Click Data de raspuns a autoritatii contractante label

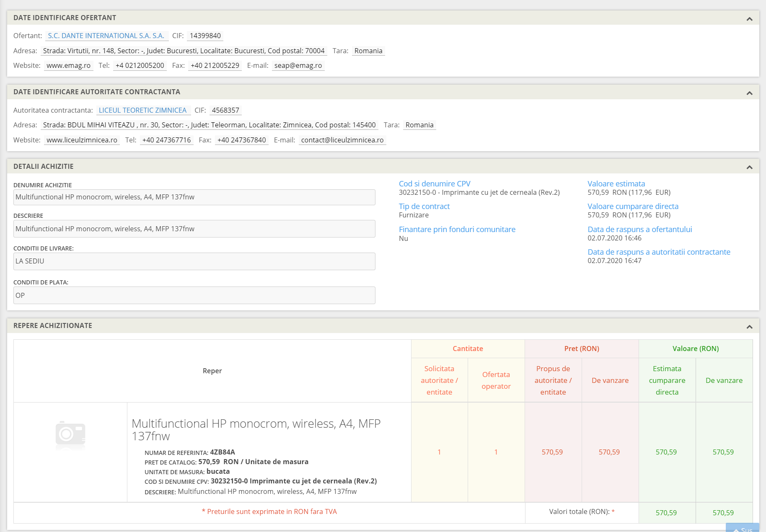pyautogui.click(x=659, y=252)
